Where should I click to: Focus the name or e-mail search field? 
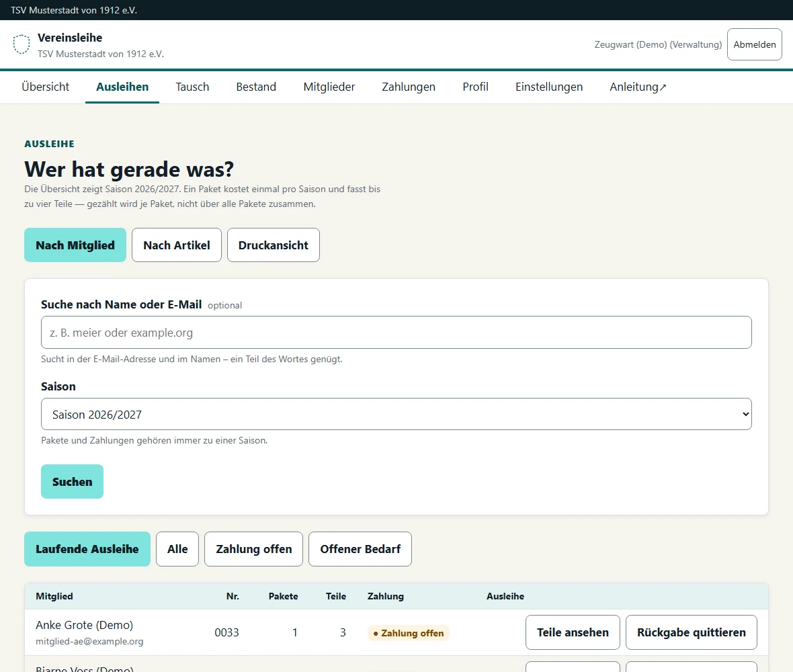pos(396,332)
